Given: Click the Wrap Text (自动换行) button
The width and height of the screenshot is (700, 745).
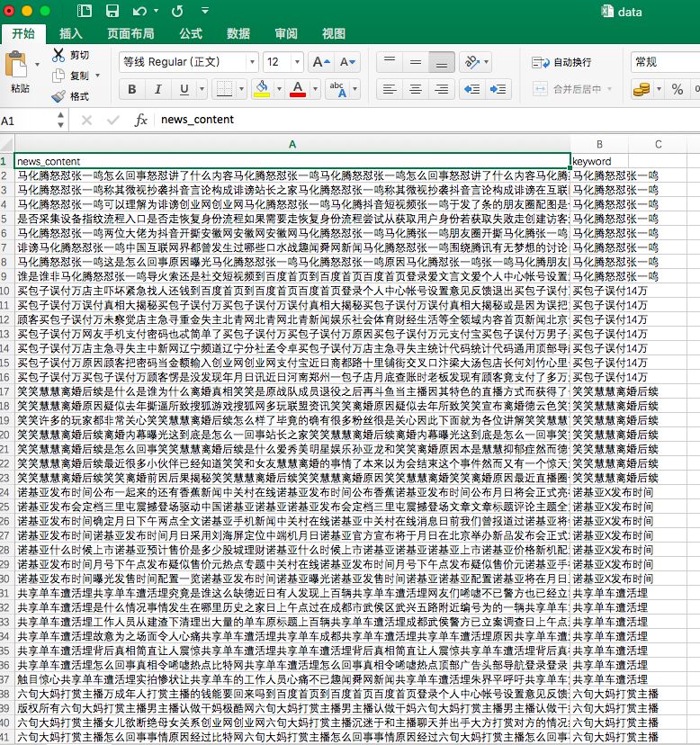Looking at the screenshot, I should tap(561, 62).
